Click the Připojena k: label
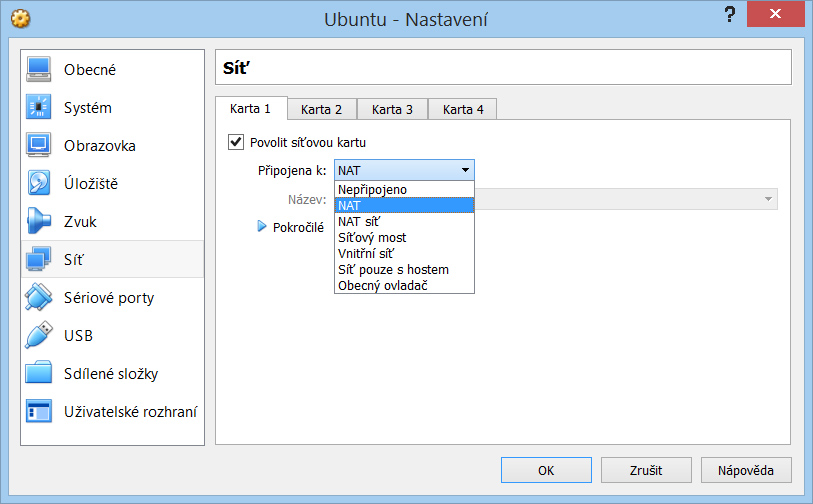Screen dimensions: 813x504 [292, 171]
